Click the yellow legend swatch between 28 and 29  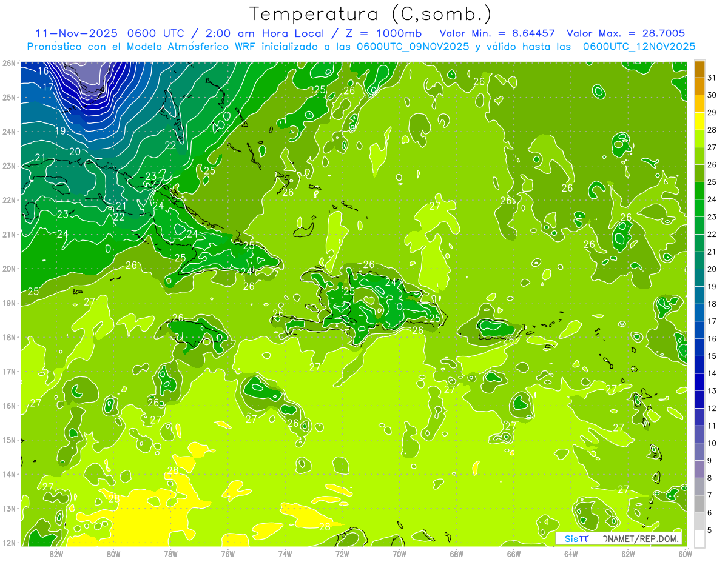699,121
